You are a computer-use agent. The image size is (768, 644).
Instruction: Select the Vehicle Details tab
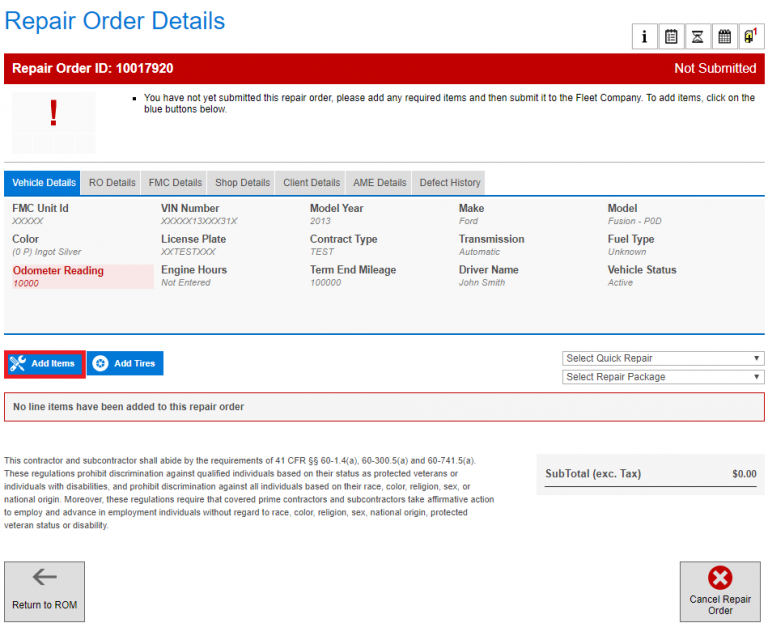pos(43,183)
